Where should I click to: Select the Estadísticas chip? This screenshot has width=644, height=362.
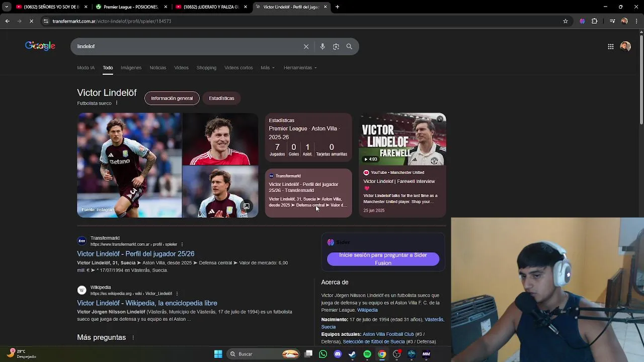click(x=221, y=98)
